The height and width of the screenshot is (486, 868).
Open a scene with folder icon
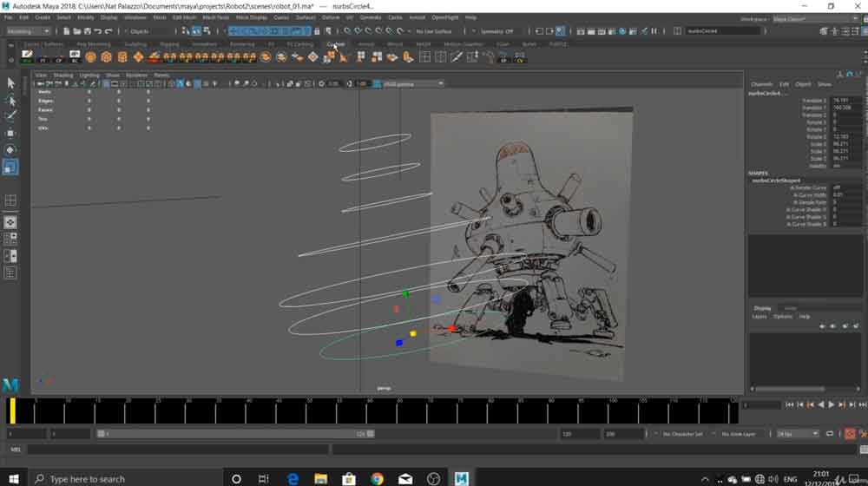pyautogui.click(x=77, y=31)
